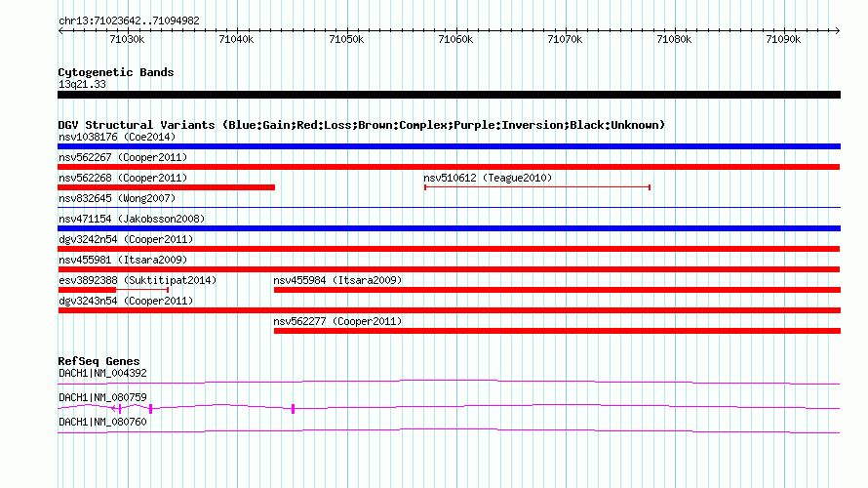Click the magenta DACH1|NM_004392 transcript line

pos(449,382)
